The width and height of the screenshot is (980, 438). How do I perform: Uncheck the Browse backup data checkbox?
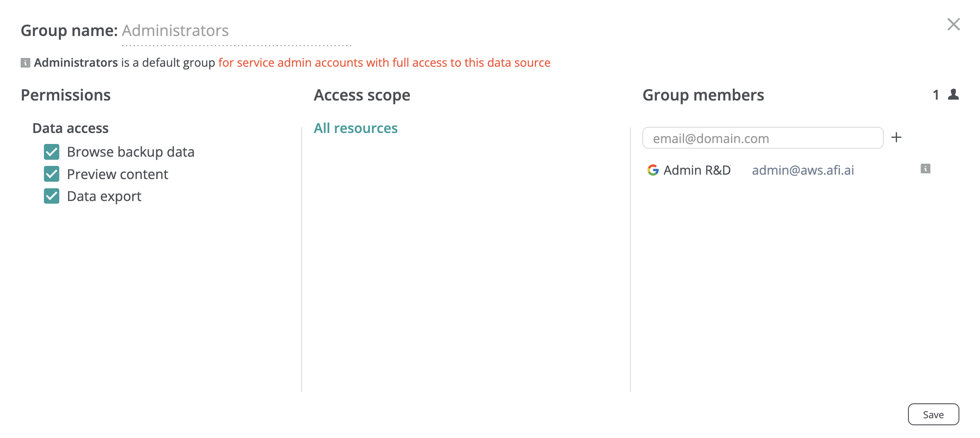click(x=52, y=152)
